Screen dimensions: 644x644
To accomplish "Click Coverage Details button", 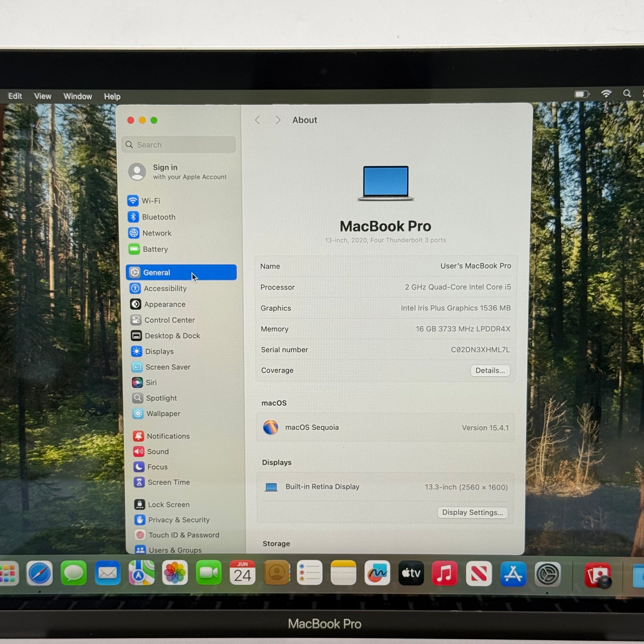I will 490,370.
